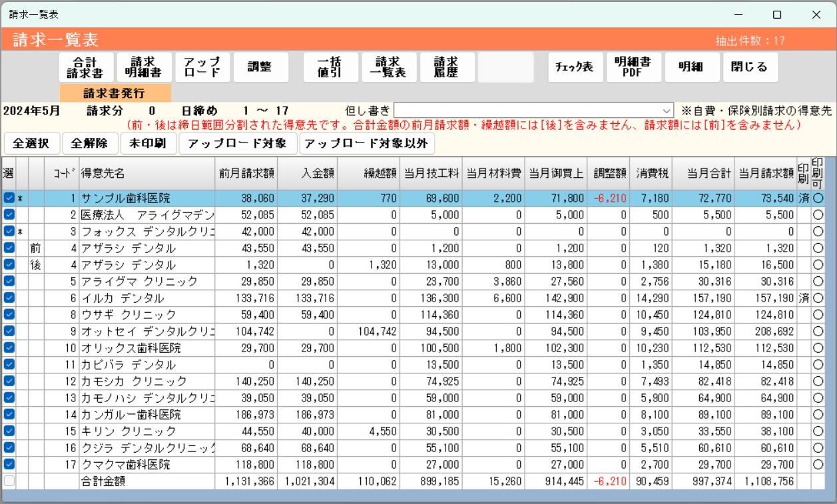Click the 全選択 button
Screen dimensions: 837x504
(x=31, y=143)
